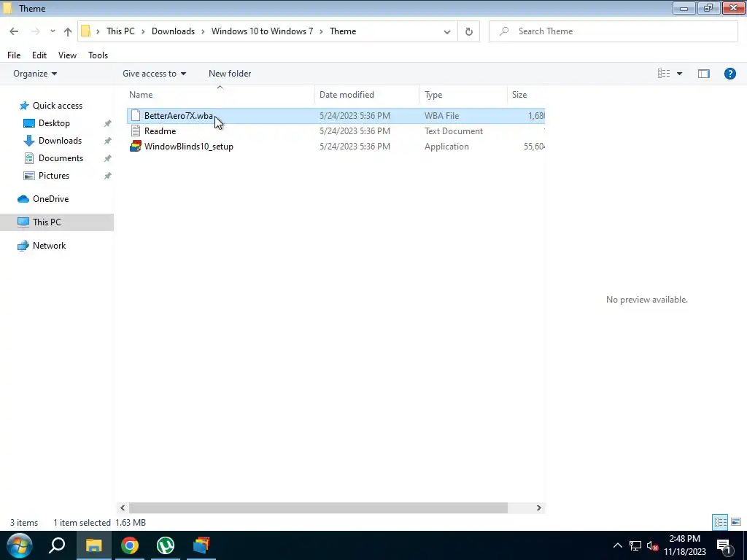Show hidden system tray icons
The height and width of the screenshot is (560, 747).
click(x=617, y=545)
